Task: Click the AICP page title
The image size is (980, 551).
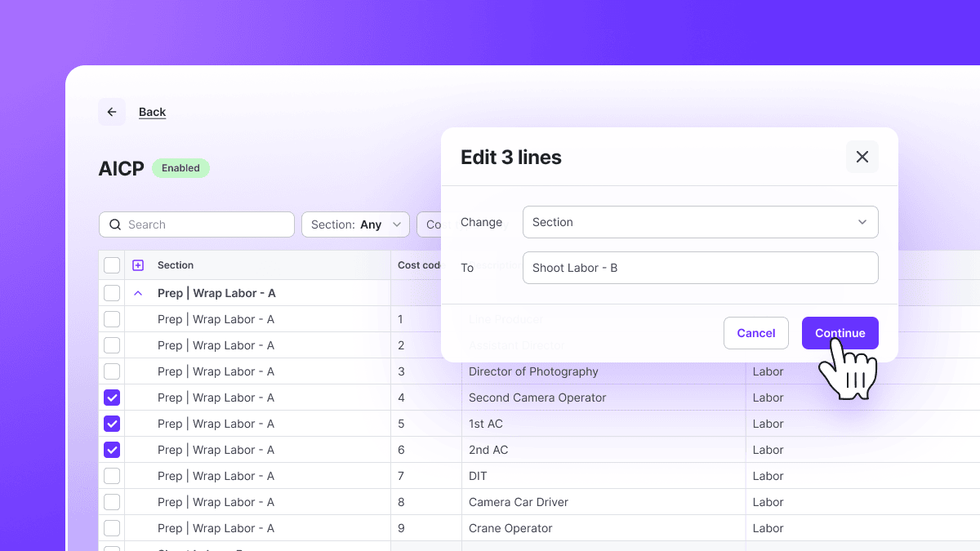Action: 121,169
